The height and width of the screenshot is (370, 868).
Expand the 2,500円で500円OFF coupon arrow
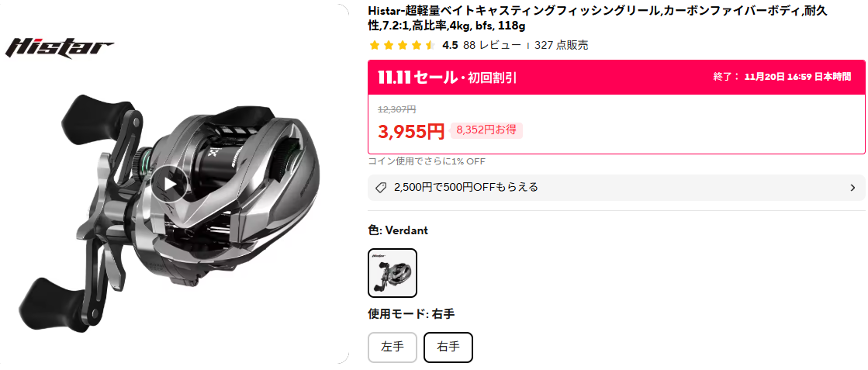(x=852, y=188)
